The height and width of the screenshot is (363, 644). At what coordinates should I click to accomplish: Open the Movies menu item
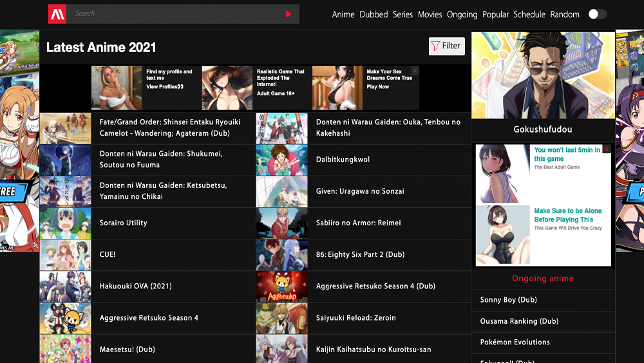pos(430,14)
